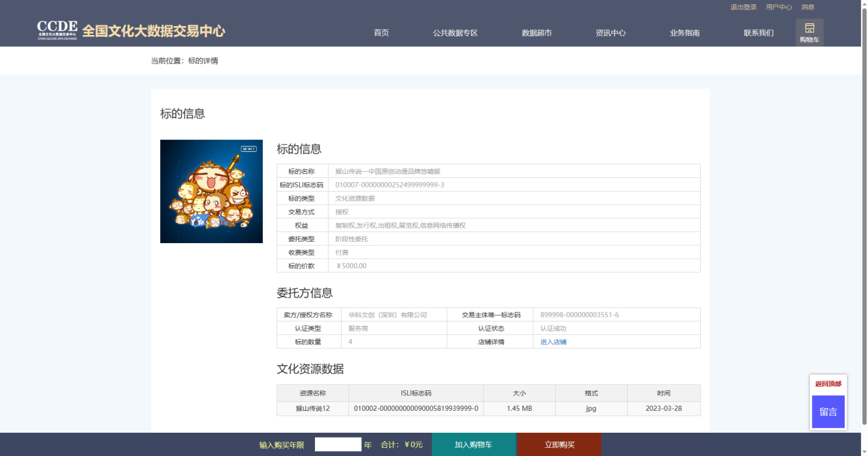Click the 格式 column header
Screen dimensions: 868x456
tap(591, 393)
